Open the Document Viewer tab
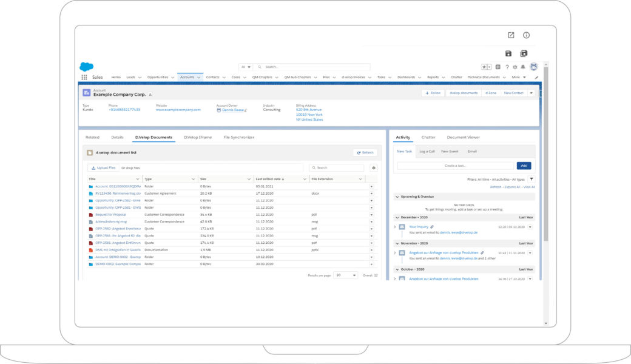This screenshot has width=631, height=364. [463, 138]
